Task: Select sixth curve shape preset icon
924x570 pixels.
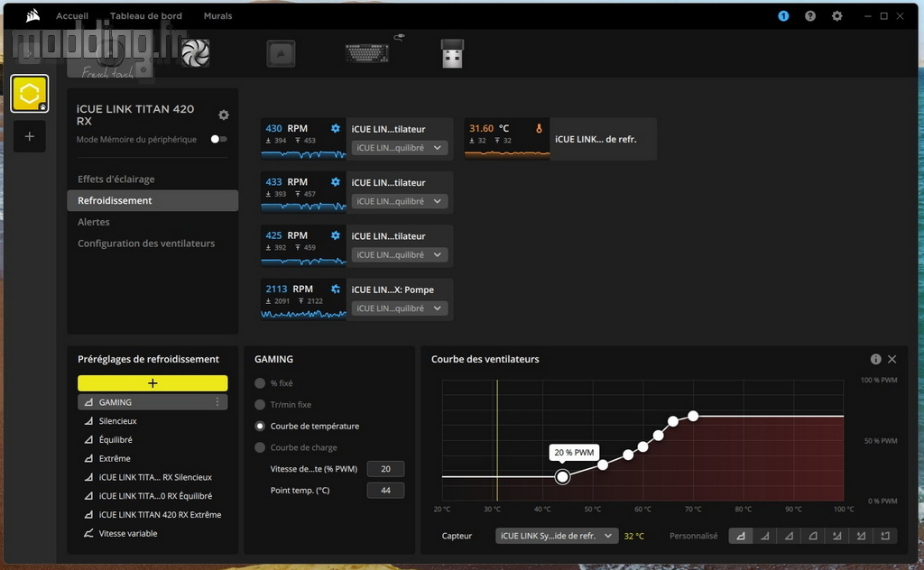Action: point(861,536)
